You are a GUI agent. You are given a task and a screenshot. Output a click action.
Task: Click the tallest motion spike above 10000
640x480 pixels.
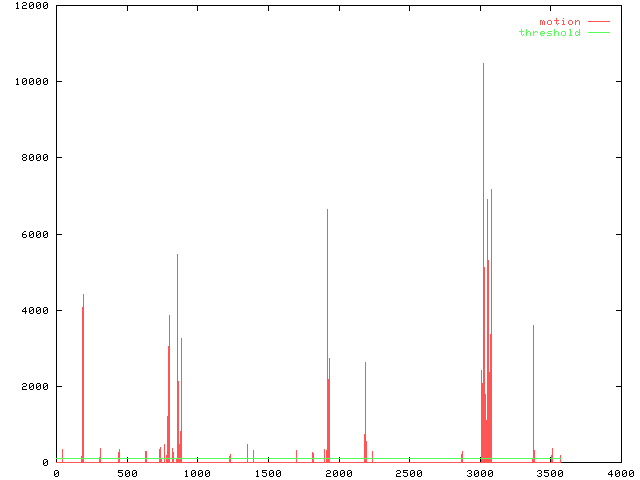[x=483, y=66]
